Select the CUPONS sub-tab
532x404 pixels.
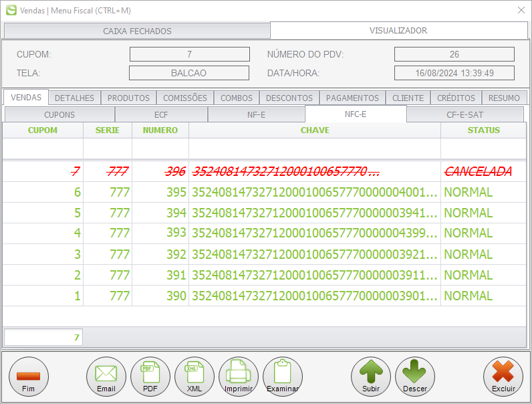59,115
